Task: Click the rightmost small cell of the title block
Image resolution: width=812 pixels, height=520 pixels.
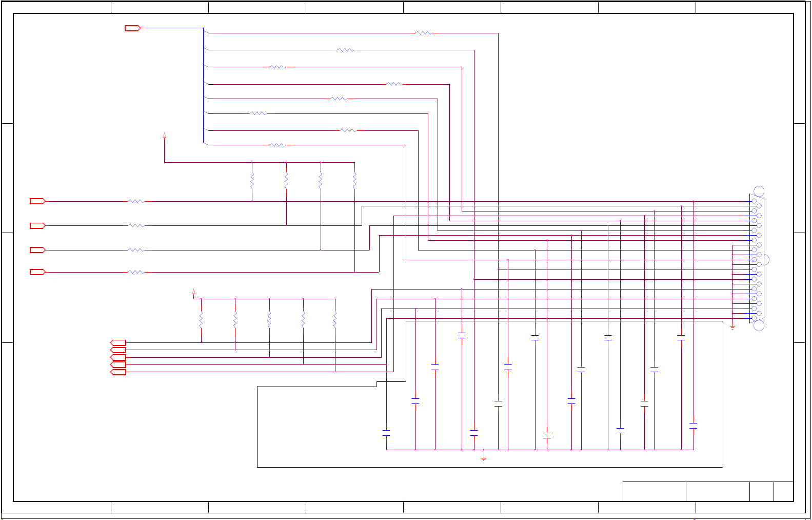Action: (x=784, y=492)
